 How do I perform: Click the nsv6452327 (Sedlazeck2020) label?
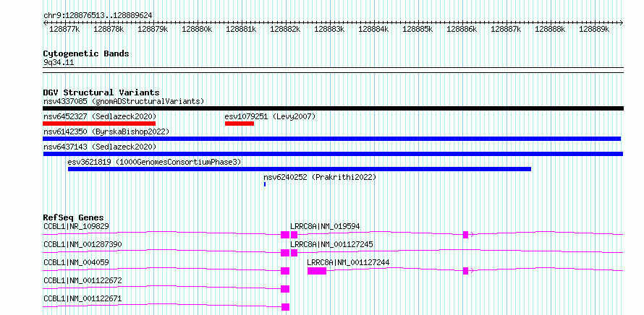100,116
